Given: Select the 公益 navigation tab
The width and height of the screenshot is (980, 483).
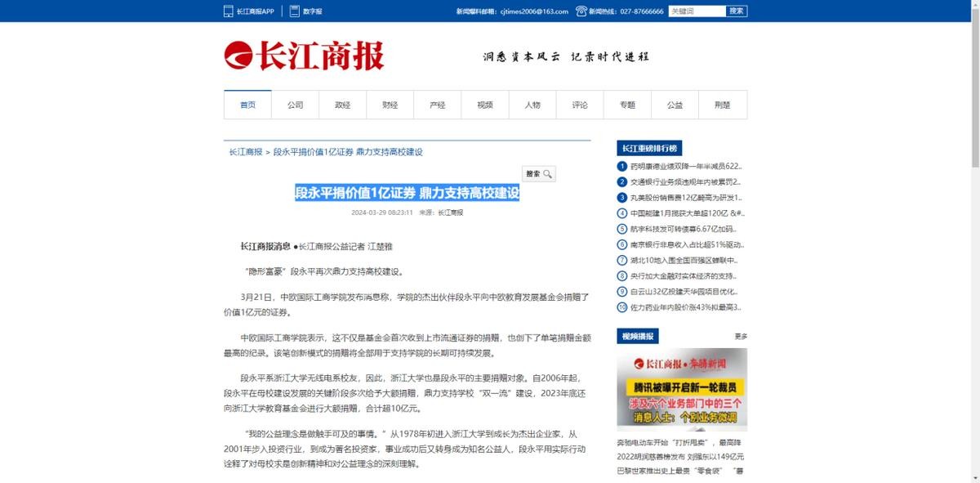Looking at the screenshot, I should (675, 105).
